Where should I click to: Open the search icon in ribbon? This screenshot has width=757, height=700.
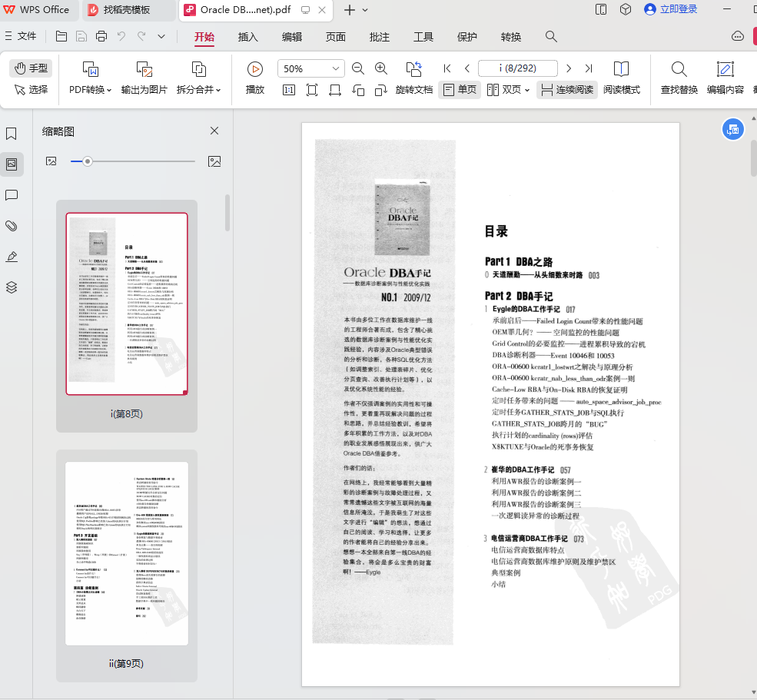(x=551, y=36)
